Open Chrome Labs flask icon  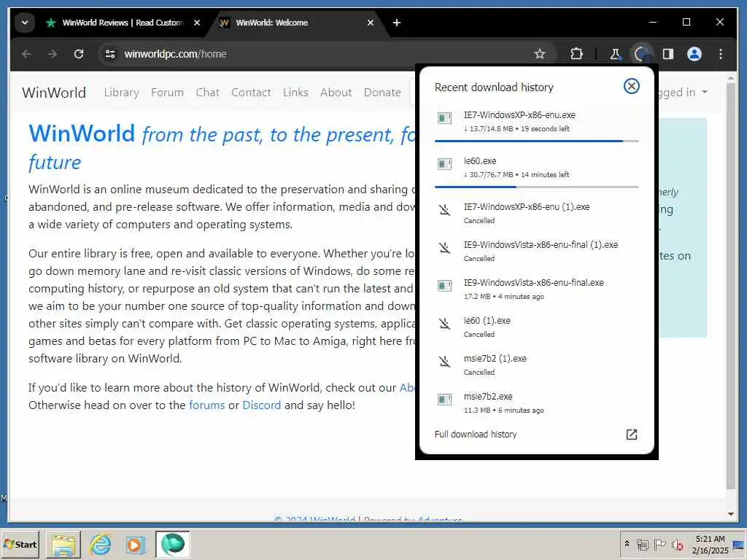pos(615,54)
